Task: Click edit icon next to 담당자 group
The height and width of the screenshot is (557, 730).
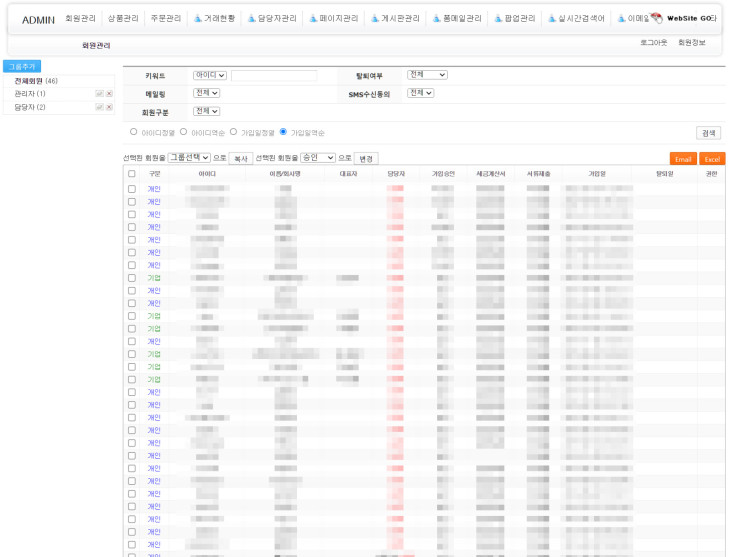Action: click(99, 107)
